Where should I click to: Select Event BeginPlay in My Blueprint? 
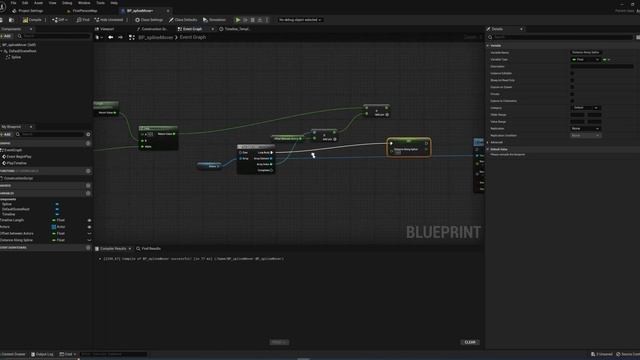pos(19,156)
